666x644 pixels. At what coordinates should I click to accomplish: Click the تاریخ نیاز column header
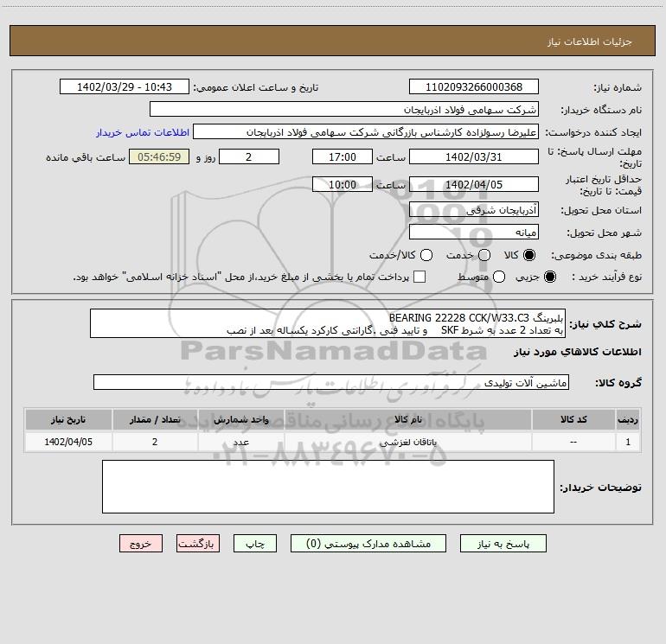click(x=68, y=419)
